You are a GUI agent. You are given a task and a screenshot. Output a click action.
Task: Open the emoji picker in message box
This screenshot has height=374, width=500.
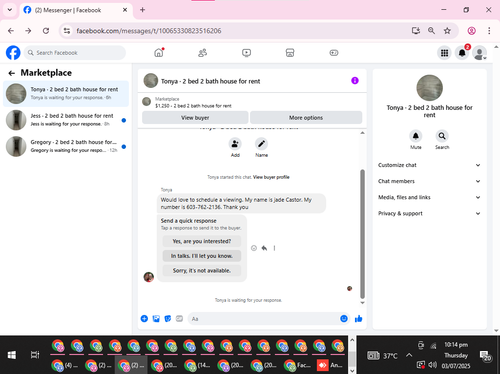(x=344, y=319)
